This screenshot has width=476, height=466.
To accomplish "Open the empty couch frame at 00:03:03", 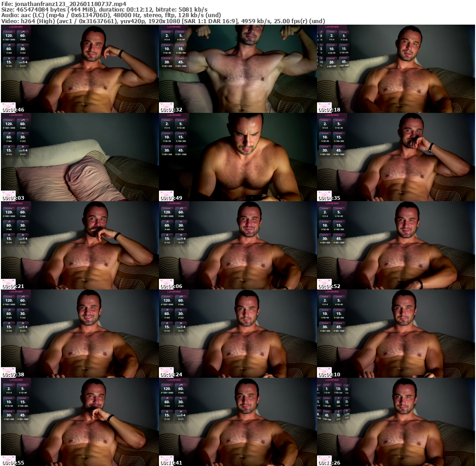I will 79,157.
